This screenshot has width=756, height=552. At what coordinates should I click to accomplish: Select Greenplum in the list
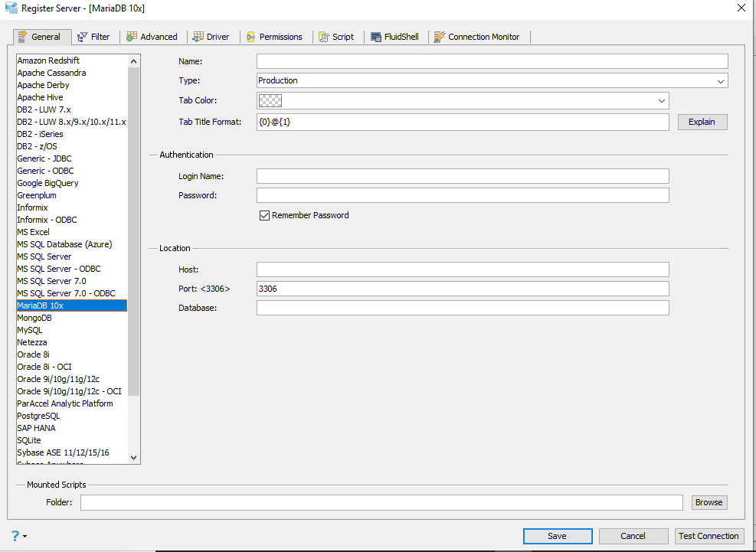(x=72, y=195)
